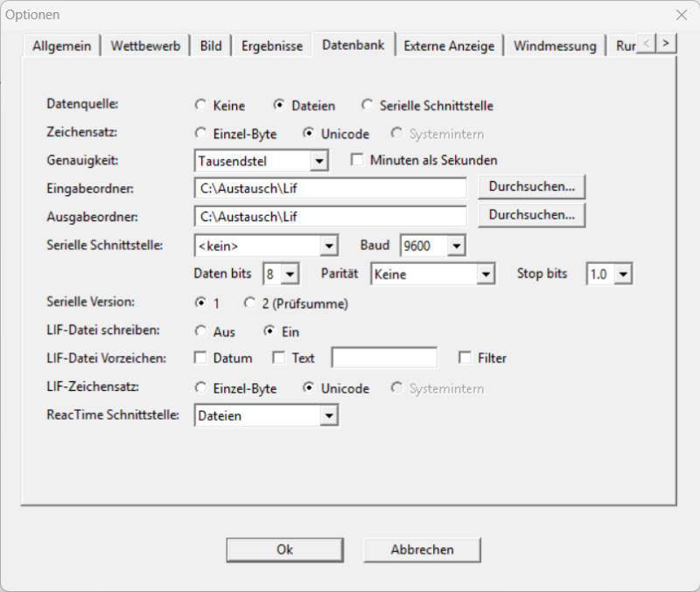The height and width of the screenshot is (592, 700).
Task: Expand the Baud rate dropdown
Action: [456, 247]
